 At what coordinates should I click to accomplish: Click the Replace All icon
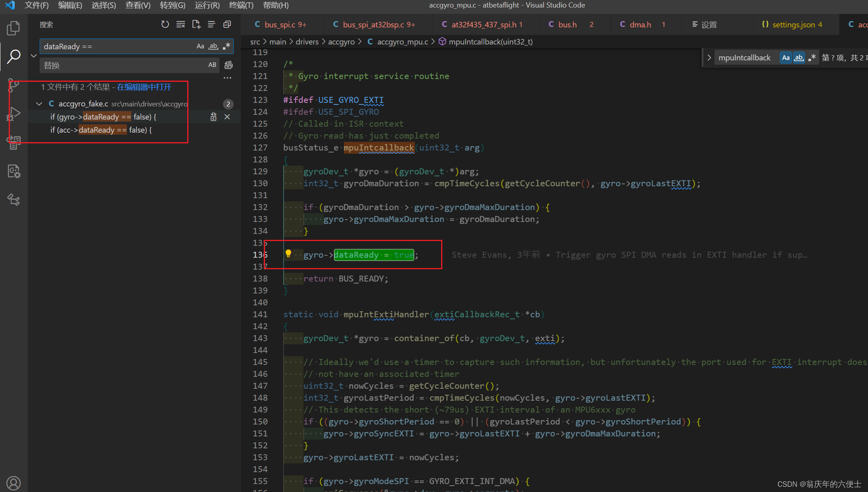coord(229,65)
